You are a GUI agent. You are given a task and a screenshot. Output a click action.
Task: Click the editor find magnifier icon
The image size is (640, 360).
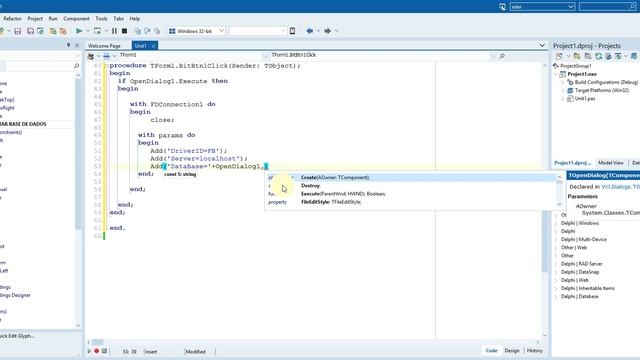[x=502, y=56]
